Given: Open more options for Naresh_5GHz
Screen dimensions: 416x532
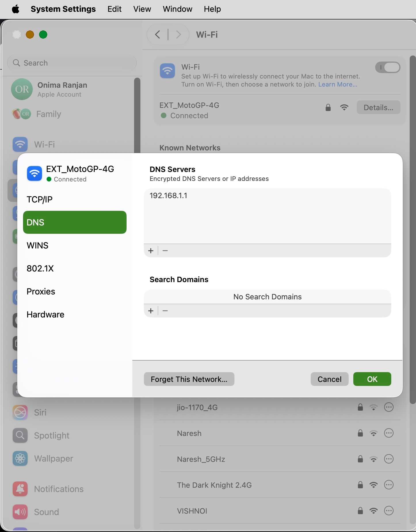Looking at the screenshot, I should tap(389, 459).
